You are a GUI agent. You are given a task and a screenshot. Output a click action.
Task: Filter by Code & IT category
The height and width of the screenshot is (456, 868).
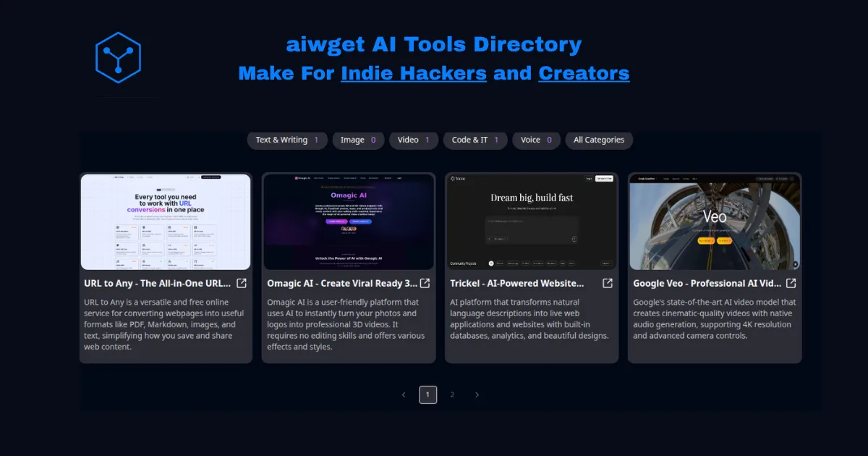pos(475,140)
